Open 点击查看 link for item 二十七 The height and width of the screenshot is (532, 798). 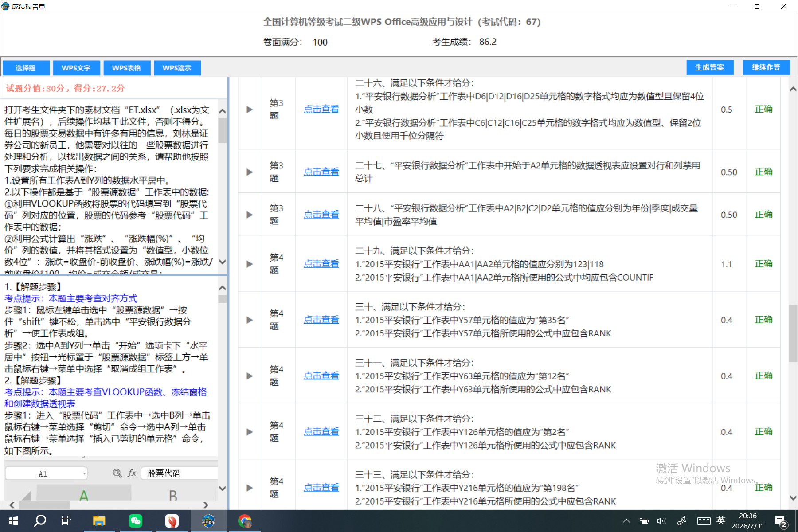tap(321, 172)
